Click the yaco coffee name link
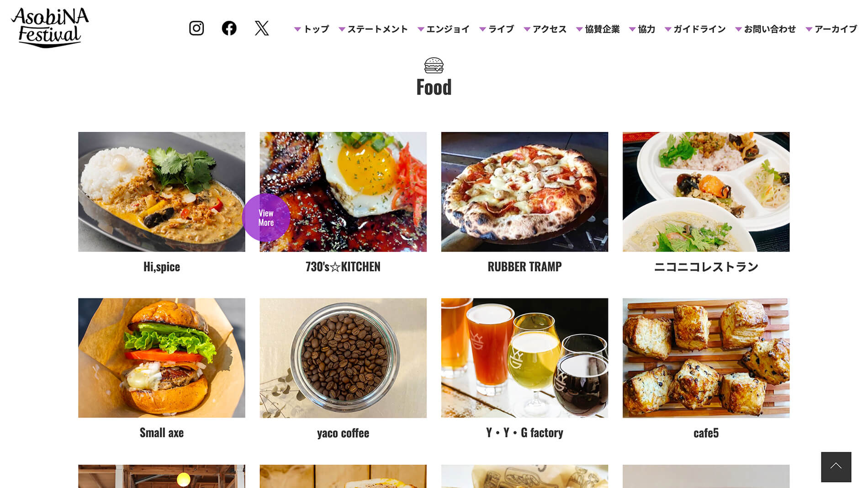 click(x=343, y=433)
